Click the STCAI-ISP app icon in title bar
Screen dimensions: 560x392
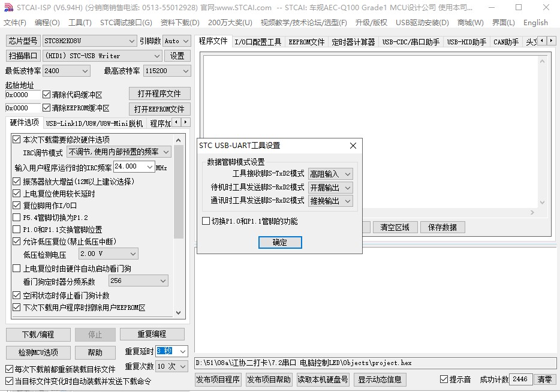tap(8, 8)
